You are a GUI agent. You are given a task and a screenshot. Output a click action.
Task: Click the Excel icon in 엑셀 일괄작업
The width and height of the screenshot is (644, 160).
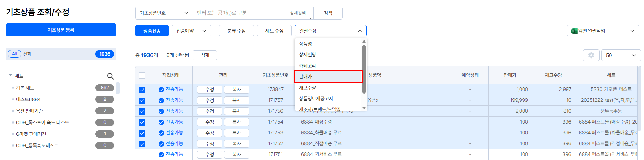pyautogui.click(x=574, y=31)
